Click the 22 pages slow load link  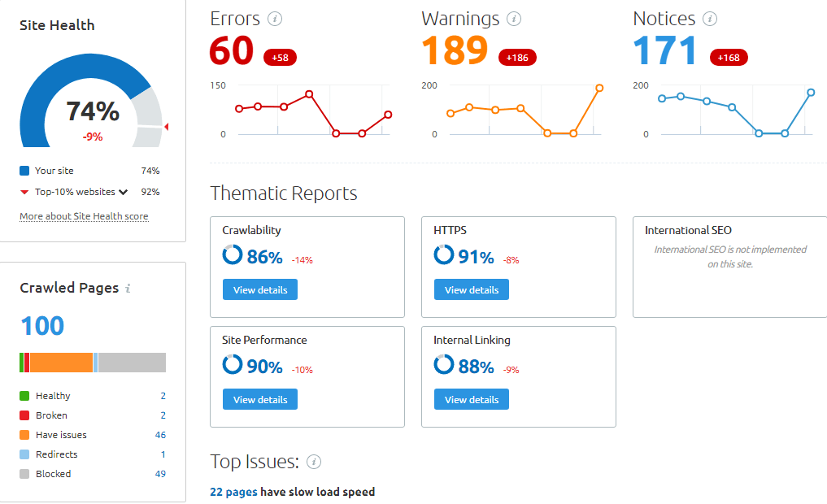tap(234, 492)
